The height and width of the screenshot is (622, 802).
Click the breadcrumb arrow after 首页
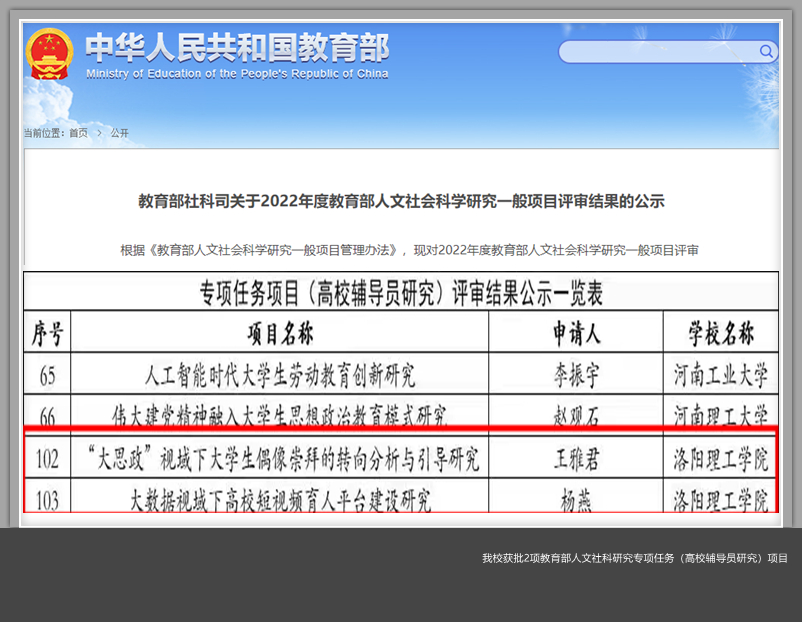99,133
